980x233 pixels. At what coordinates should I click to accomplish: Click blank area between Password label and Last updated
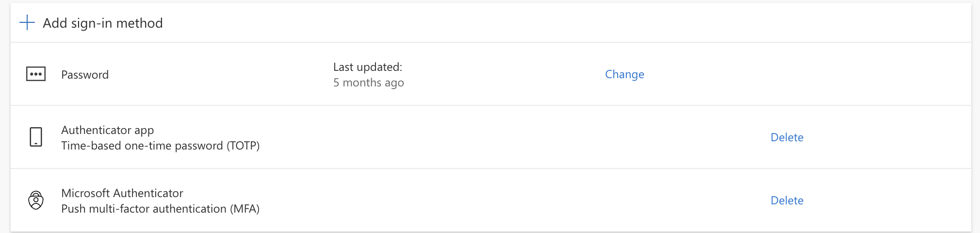218,74
